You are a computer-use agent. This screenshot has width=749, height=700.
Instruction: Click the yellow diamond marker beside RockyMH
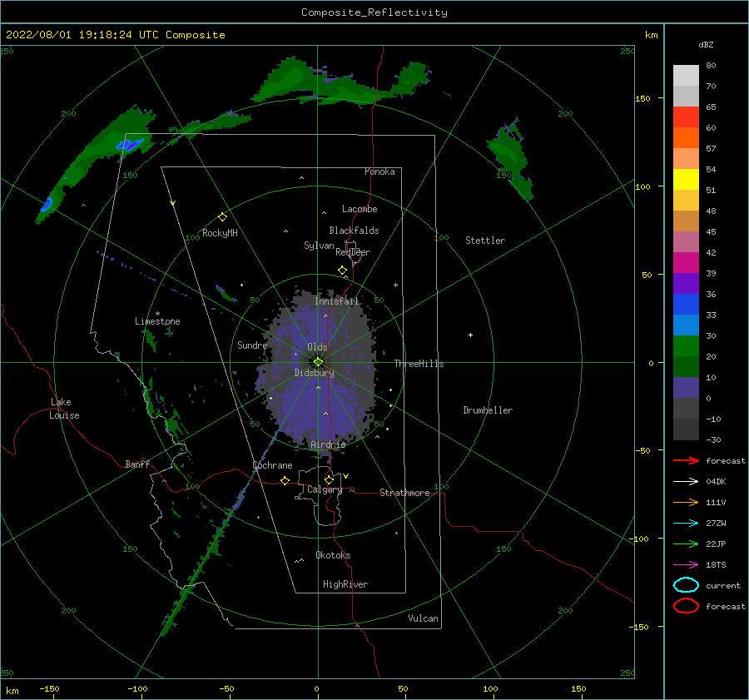tap(222, 217)
